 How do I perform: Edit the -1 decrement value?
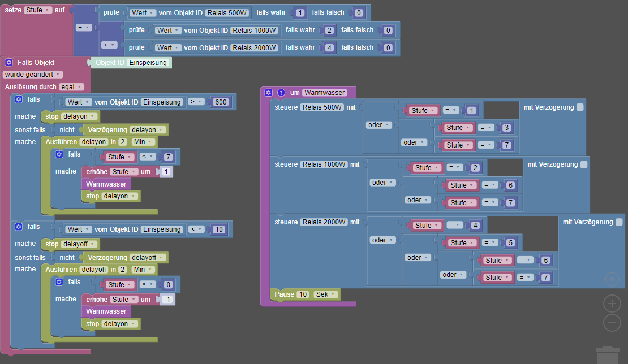(167, 299)
